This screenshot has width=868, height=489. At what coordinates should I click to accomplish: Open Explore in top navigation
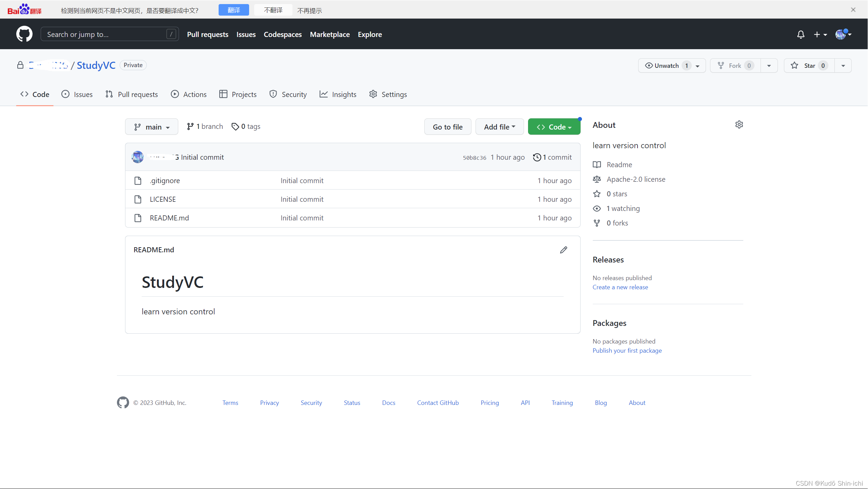point(370,35)
